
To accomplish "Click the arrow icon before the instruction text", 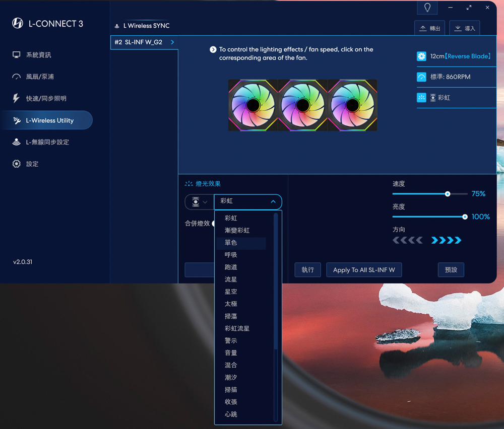I will (x=213, y=49).
